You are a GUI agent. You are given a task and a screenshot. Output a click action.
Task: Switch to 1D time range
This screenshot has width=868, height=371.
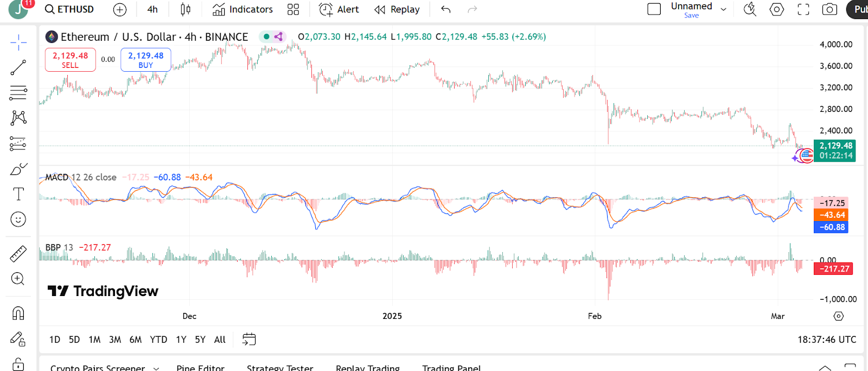click(x=55, y=339)
